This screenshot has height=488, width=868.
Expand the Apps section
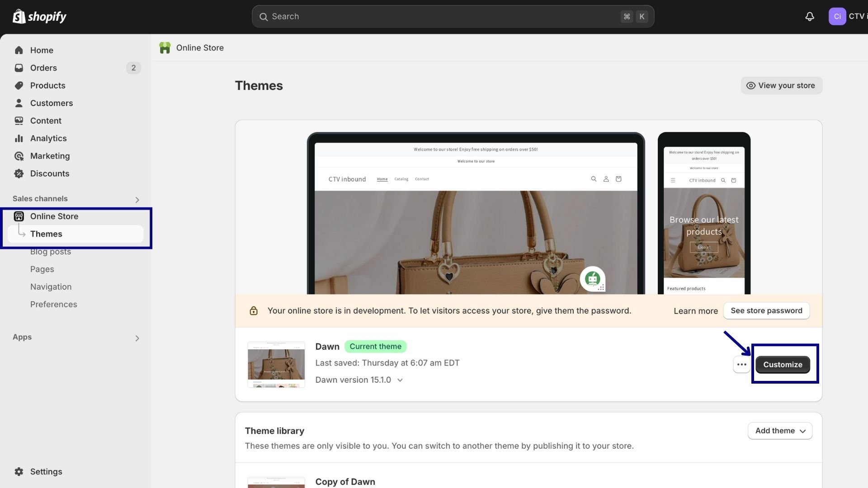137,338
